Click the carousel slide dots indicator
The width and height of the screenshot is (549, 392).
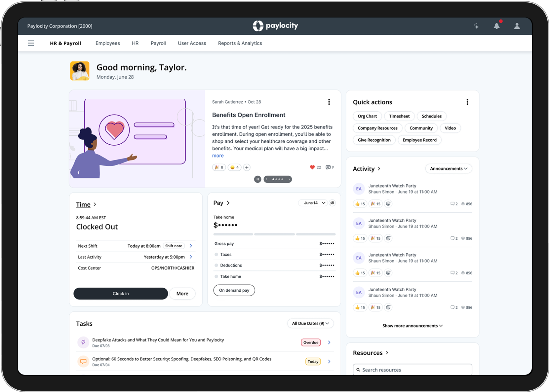point(278,179)
